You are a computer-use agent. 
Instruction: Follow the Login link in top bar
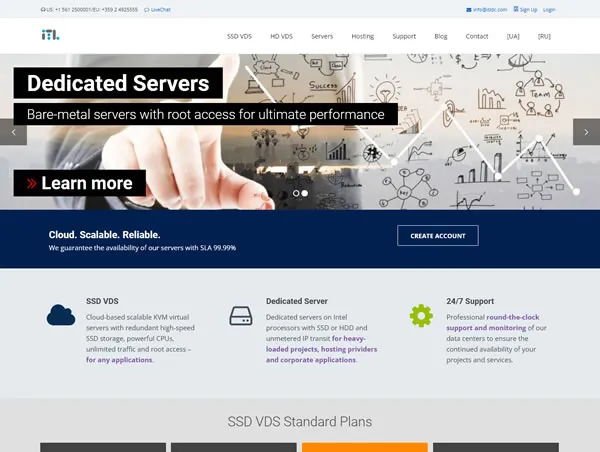pyautogui.click(x=549, y=10)
